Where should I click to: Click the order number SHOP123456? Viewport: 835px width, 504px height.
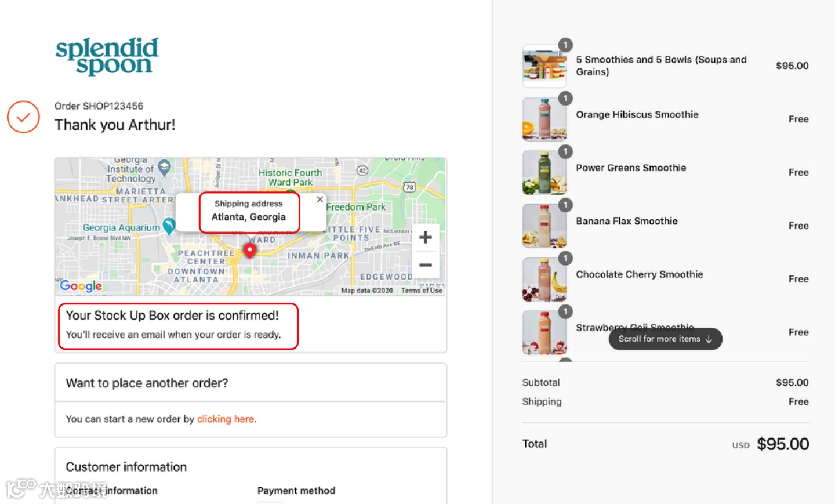click(x=113, y=106)
